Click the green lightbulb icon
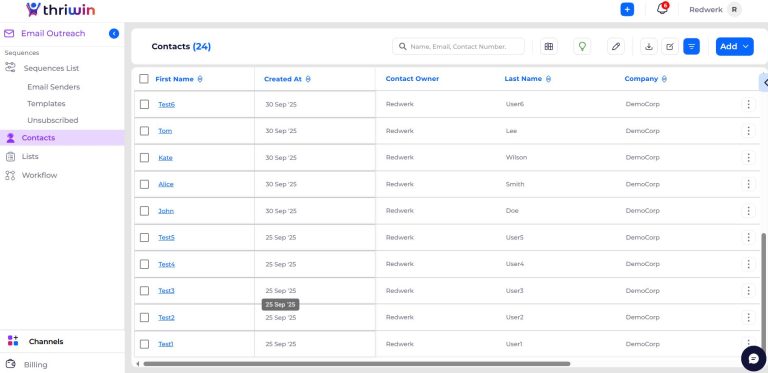The width and height of the screenshot is (768, 373). click(x=582, y=47)
